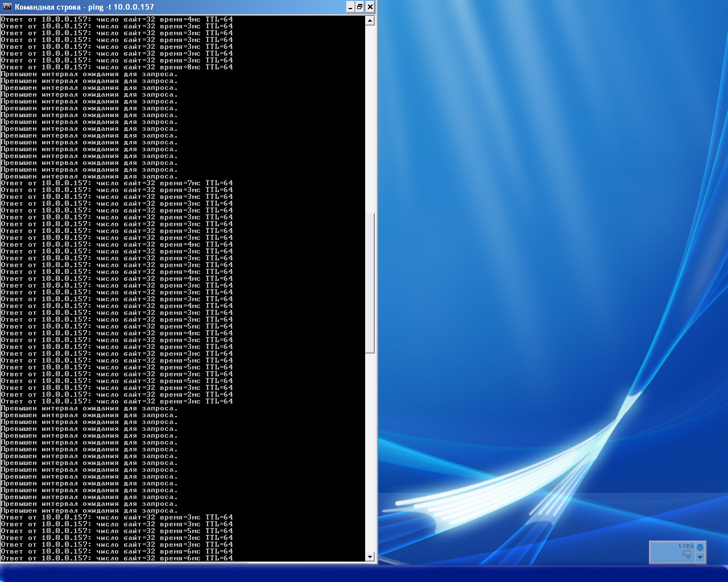Viewport: 728px width, 582px height.
Task: Click the Command Prompt vertical scrollbar thumb
Action: [370, 283]
